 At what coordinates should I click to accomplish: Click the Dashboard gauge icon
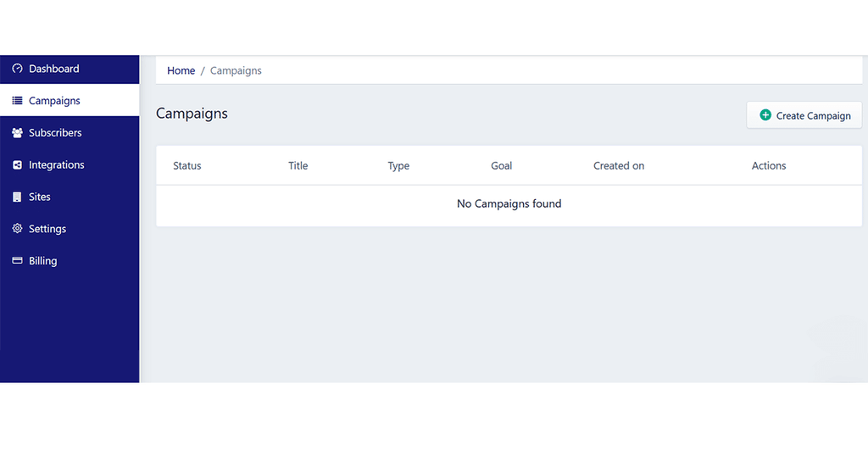pos(17,69)
